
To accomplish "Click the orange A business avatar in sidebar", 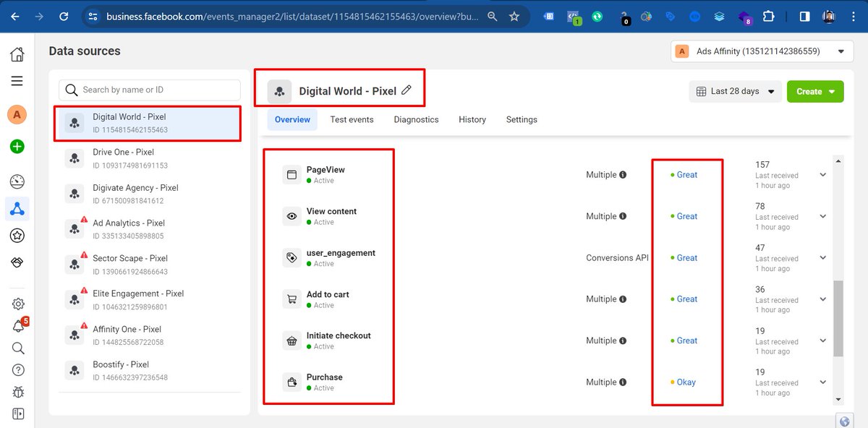I will tap(17, 114).
